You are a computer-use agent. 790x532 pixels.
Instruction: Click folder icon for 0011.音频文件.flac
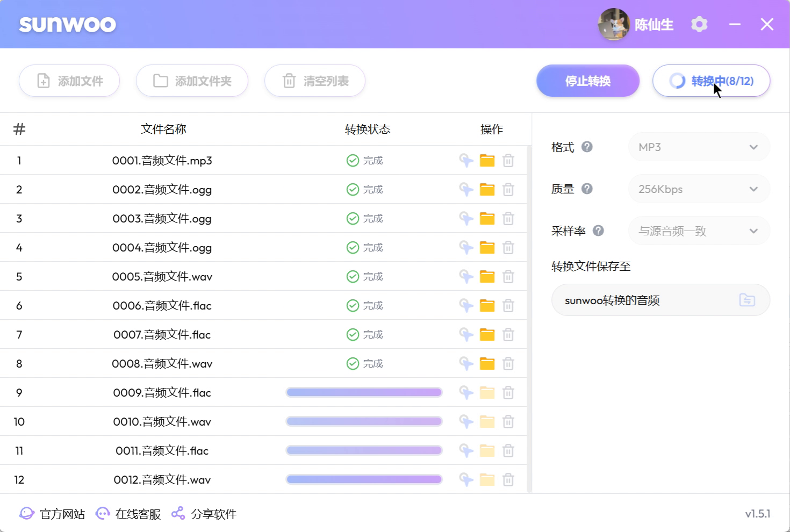487,450
